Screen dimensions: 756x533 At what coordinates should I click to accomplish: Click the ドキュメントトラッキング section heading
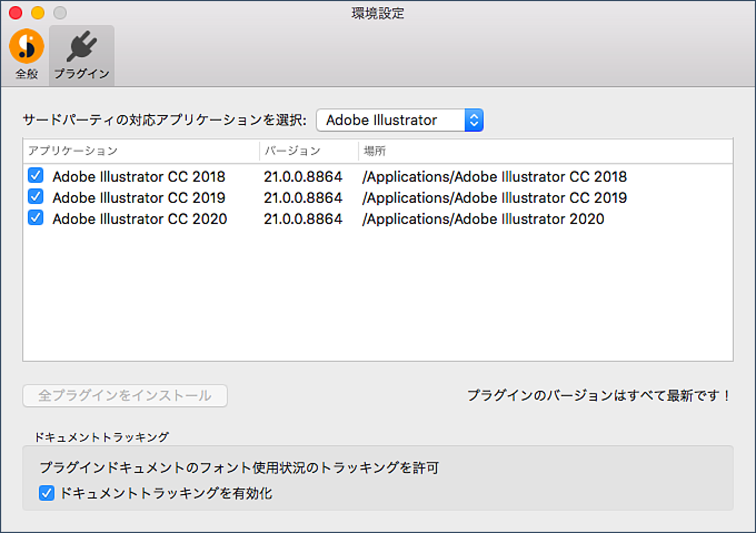coord(102,437)
